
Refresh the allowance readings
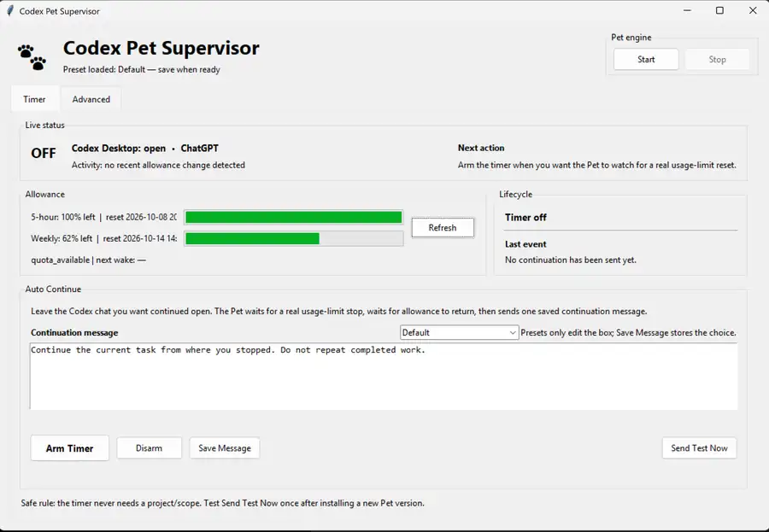click(443, 227)
